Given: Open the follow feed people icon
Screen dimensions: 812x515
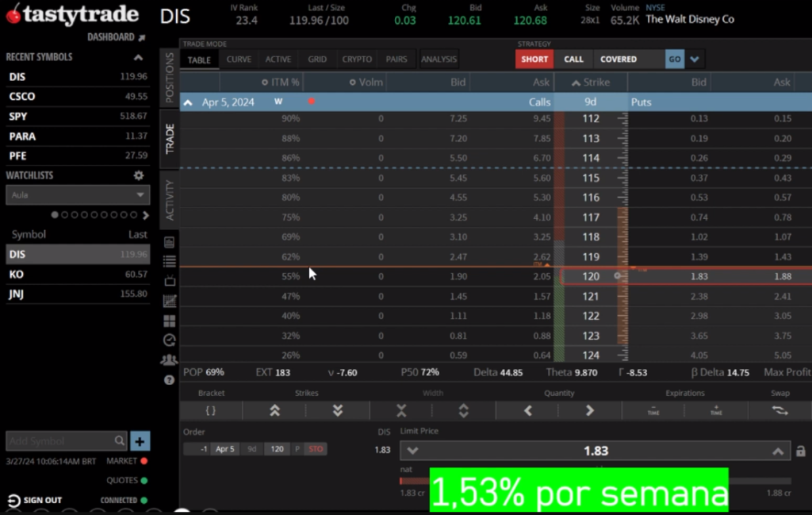Looking at the screenshot, I should 169,359.
